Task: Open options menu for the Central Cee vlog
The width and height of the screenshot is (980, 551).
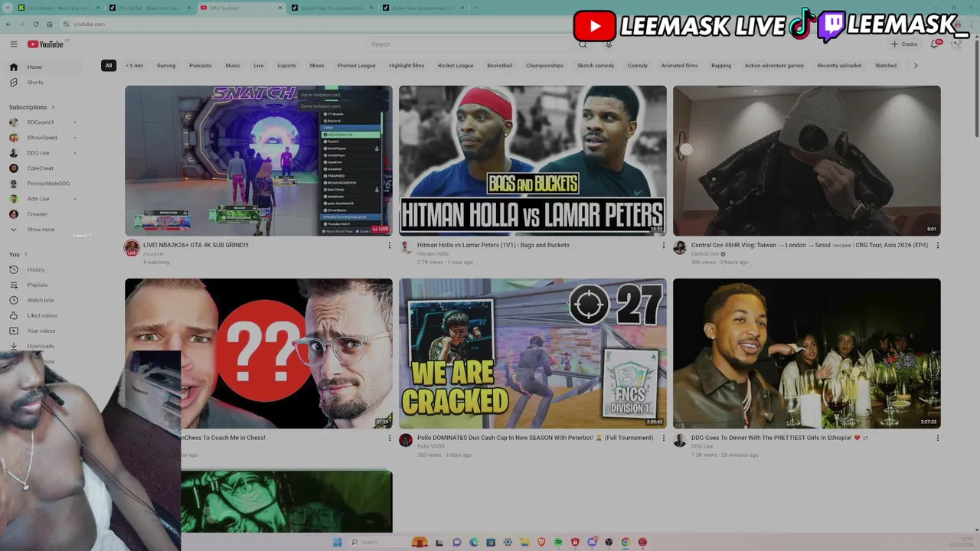Action: [x=937, y=246]
